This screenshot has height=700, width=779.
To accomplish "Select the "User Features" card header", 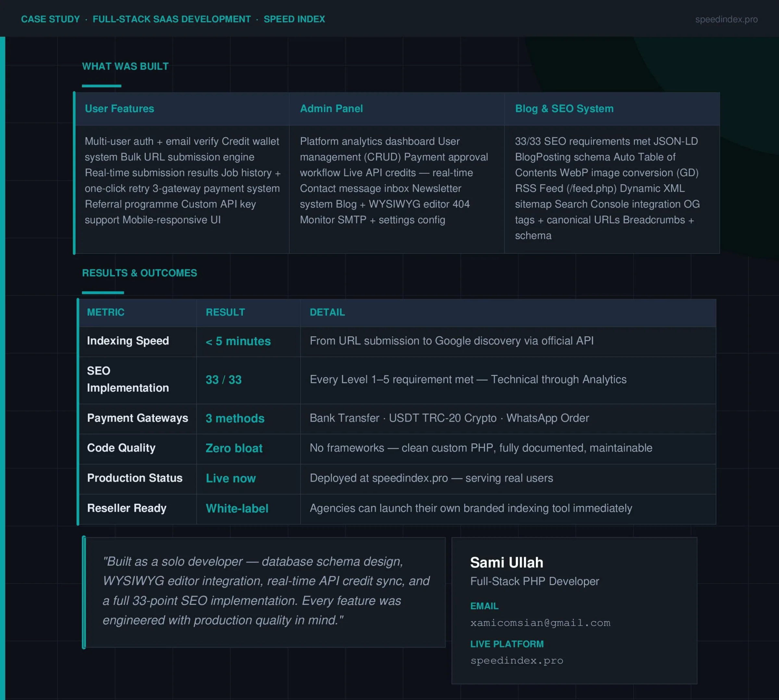I will click(119, 109).
